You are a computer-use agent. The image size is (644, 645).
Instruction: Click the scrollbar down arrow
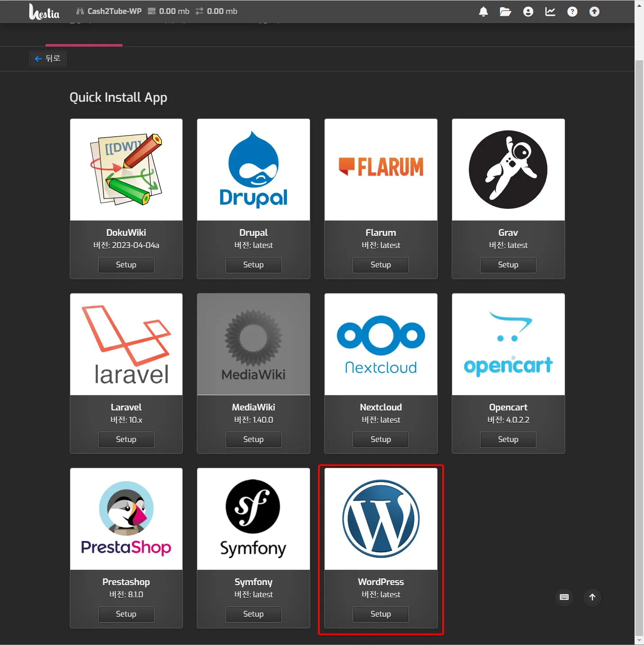639,640
